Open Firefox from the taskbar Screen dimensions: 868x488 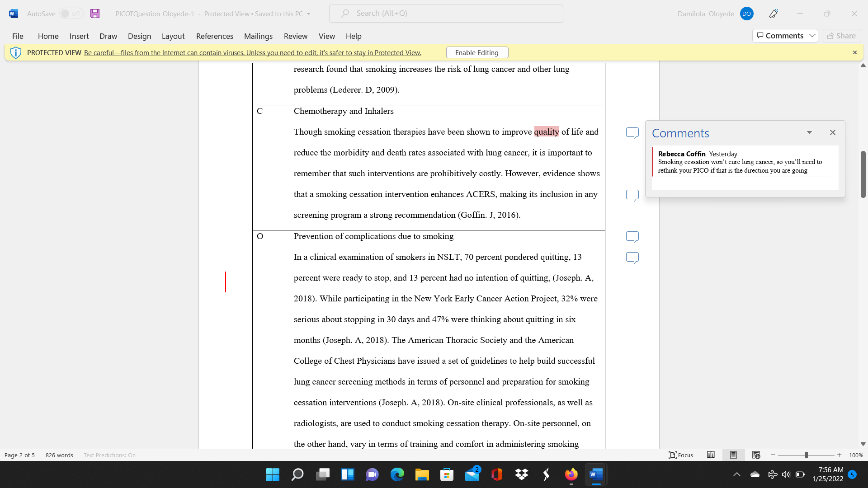pyautogui.click(x=571, y=474)
